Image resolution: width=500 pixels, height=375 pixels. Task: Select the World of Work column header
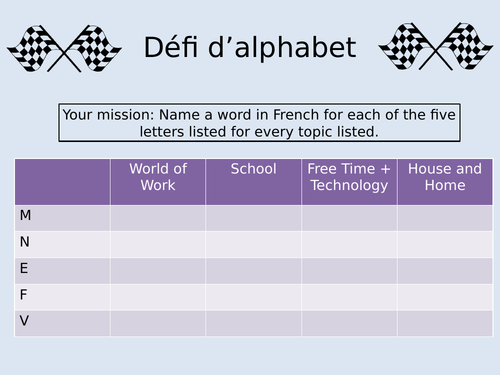pyautogui.click(x=158, y=182)
